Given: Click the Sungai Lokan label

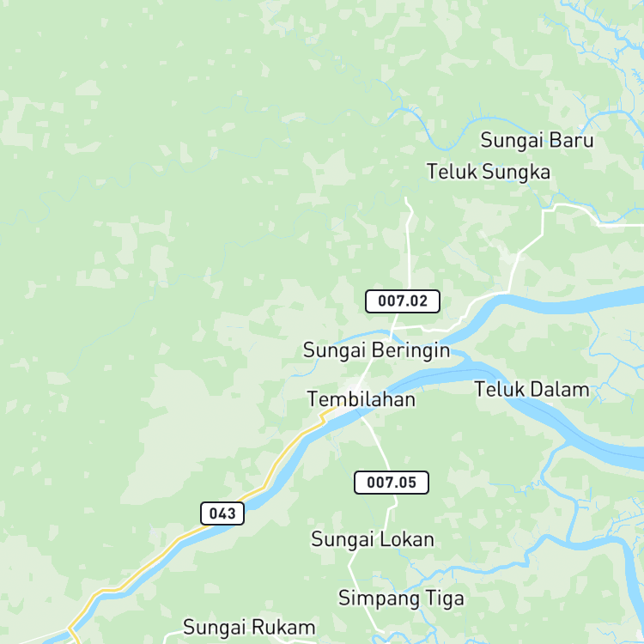Looking at the screenshot, I should [x=373, y=539].
